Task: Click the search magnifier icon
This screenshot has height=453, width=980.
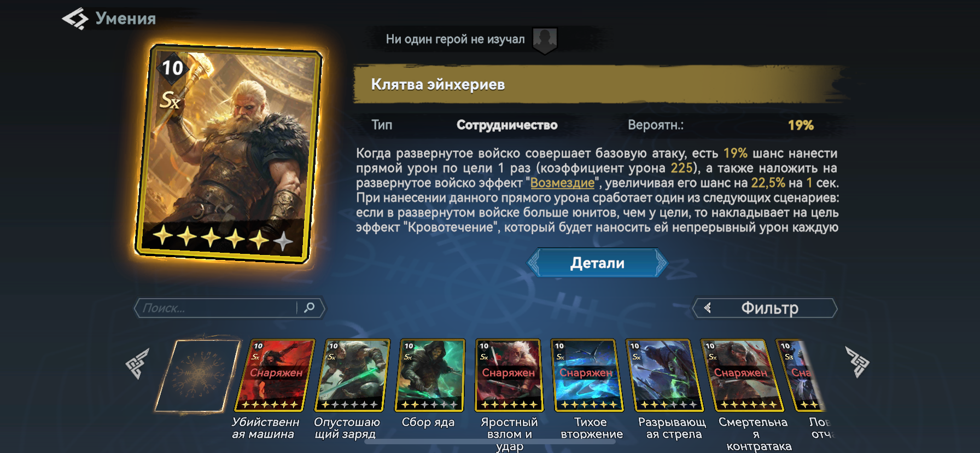Action: [310, 307]
